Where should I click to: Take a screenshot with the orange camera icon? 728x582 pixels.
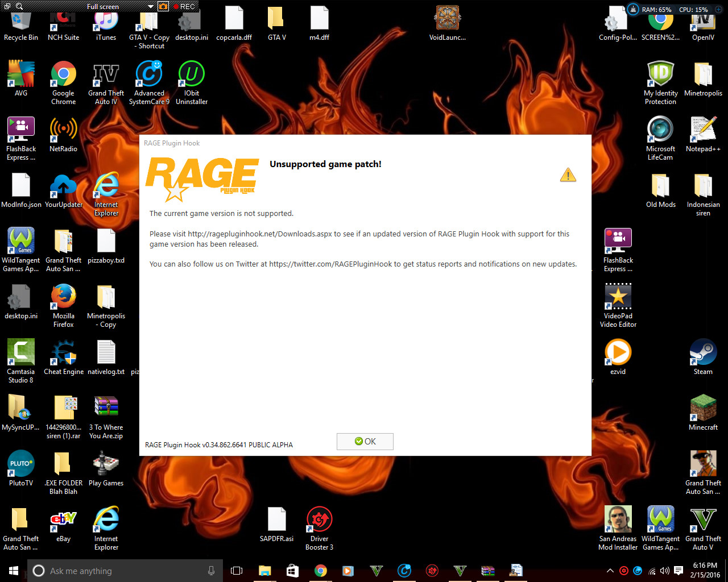pos(163,6)
